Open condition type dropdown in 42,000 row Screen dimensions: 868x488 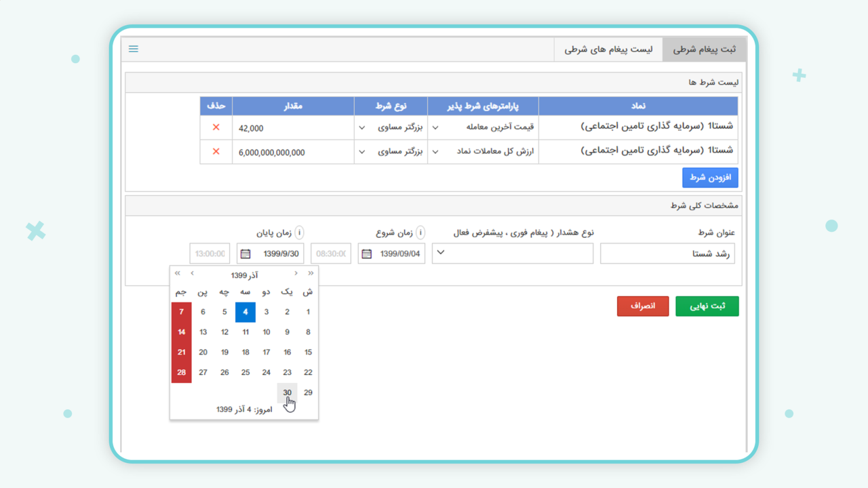pyautogui.click(x=361, y=127)
